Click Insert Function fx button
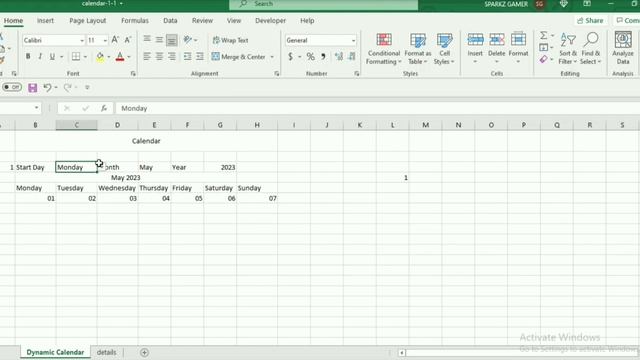 tap(104, 108)
